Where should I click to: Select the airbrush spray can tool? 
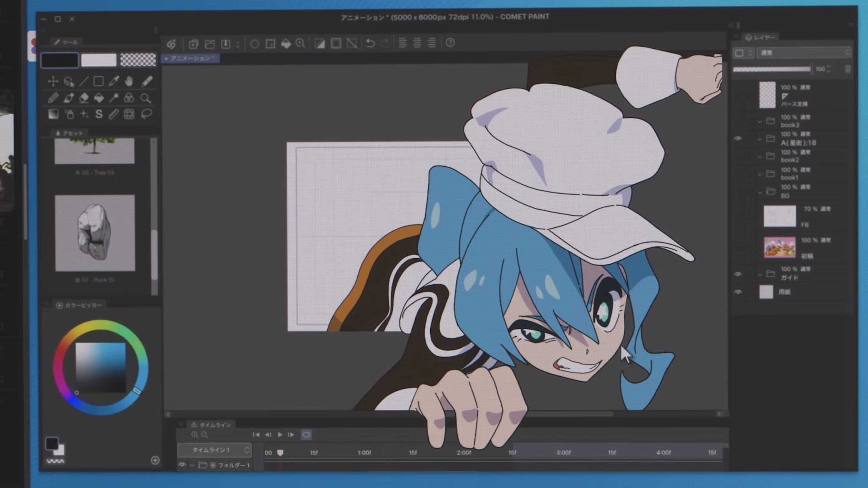coord(70,114)
